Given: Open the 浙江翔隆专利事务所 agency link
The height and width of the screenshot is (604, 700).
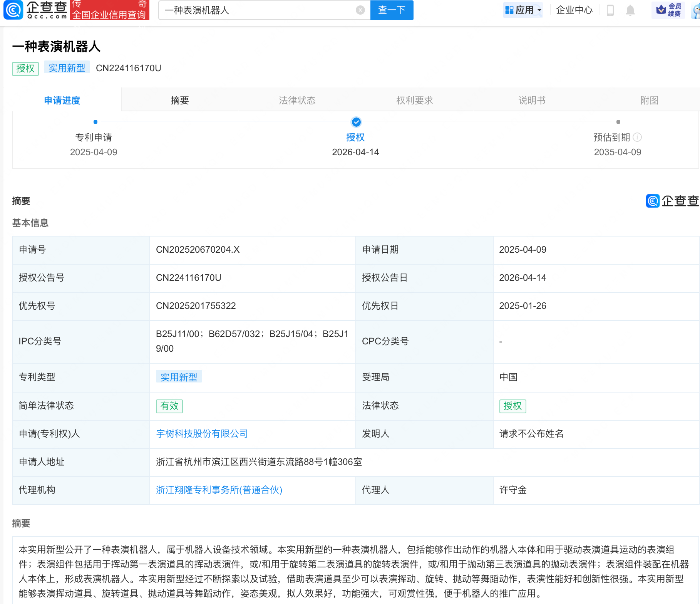Looking at the screenshot, I should pos(219,490).
